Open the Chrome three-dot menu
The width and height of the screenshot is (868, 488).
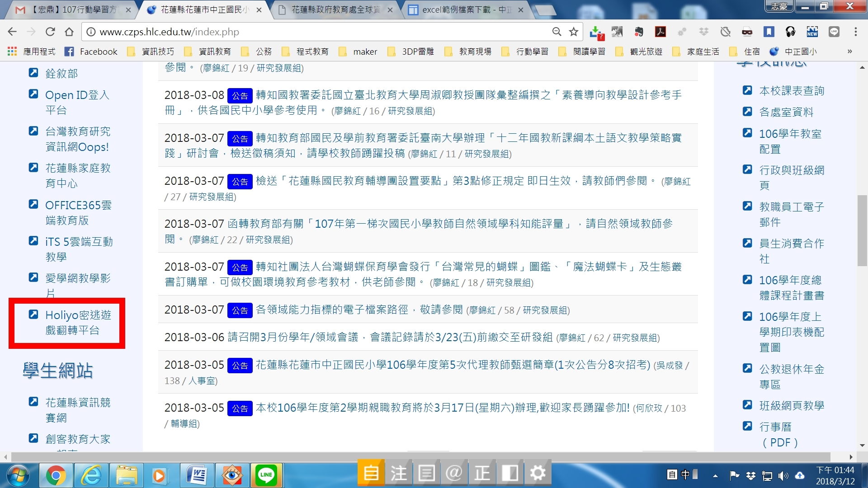point(855,32)
